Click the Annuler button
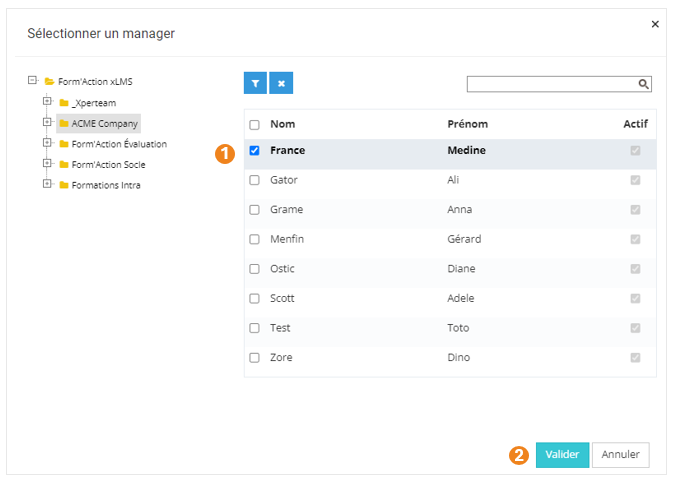This screenshot has width=675, height=482. pos(621,454)
